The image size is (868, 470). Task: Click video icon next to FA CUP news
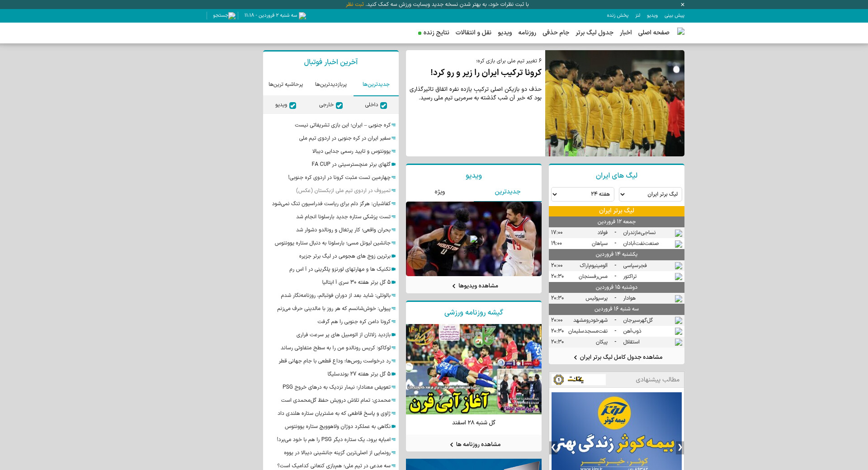pos(394,164)
